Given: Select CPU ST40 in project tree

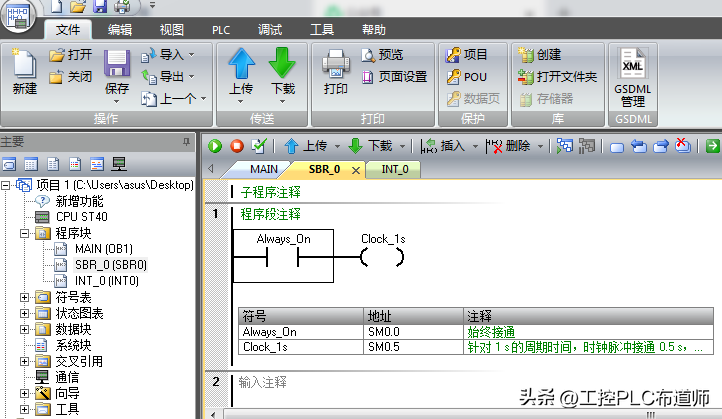Looking at the screenshot, I should (80, 216).
